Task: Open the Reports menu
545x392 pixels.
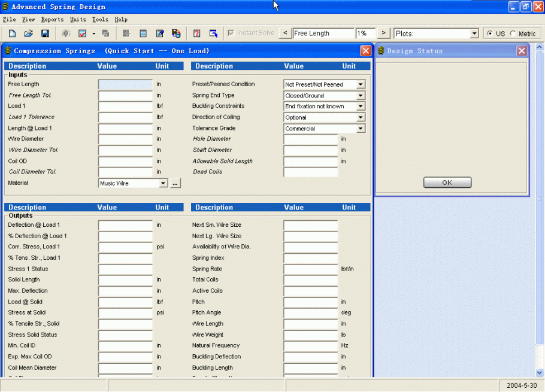Action: pyautogui.click(x=52, y=19)
